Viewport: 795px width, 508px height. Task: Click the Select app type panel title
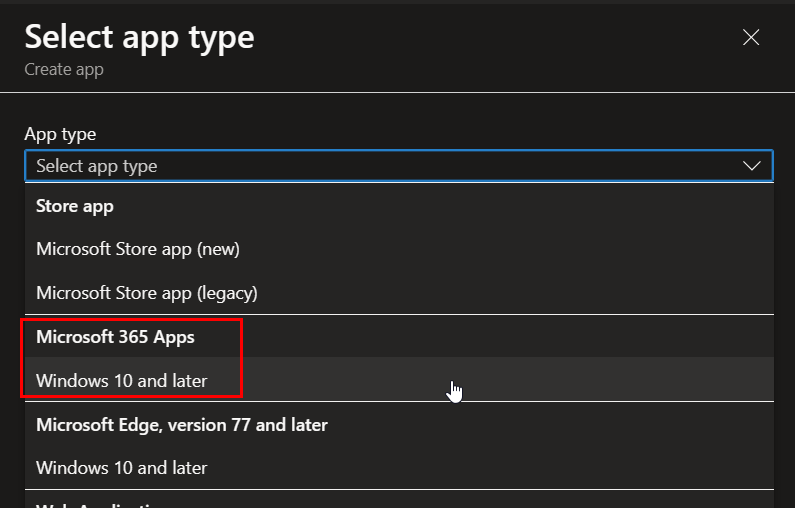[139, 37]
